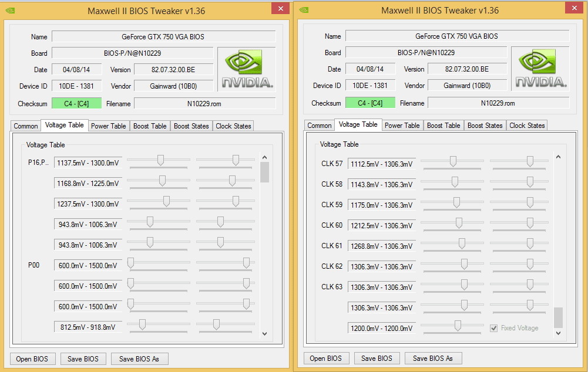Click the scroll up arrow in left Voltage Table
This screenshot has height=372, width=588.
click(x=265, y=157)
